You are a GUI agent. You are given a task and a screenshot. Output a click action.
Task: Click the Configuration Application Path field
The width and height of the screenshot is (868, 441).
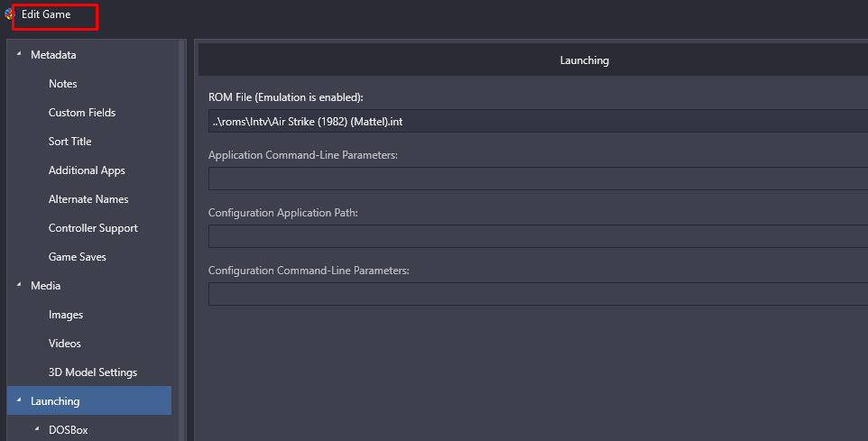538,236
